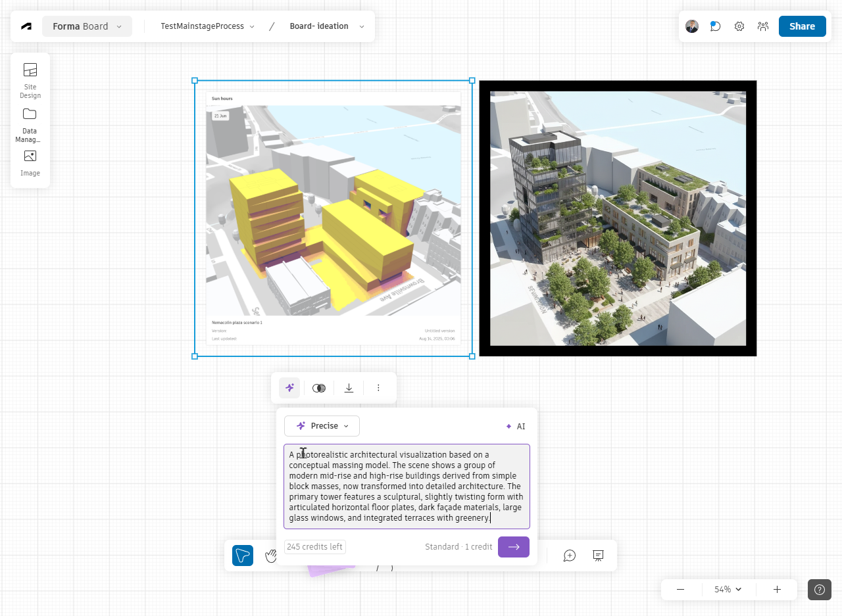This screenshot has height=616, width=842.
Task: Toggle the compare images icon
Action: coord(319,388)
